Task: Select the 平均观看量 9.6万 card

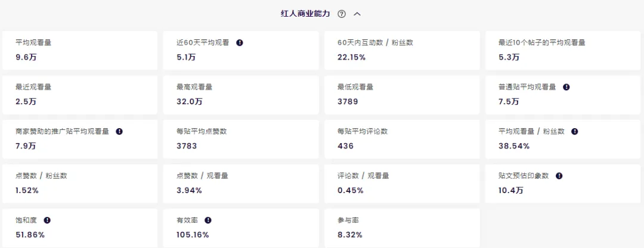Action: (80, 50)
